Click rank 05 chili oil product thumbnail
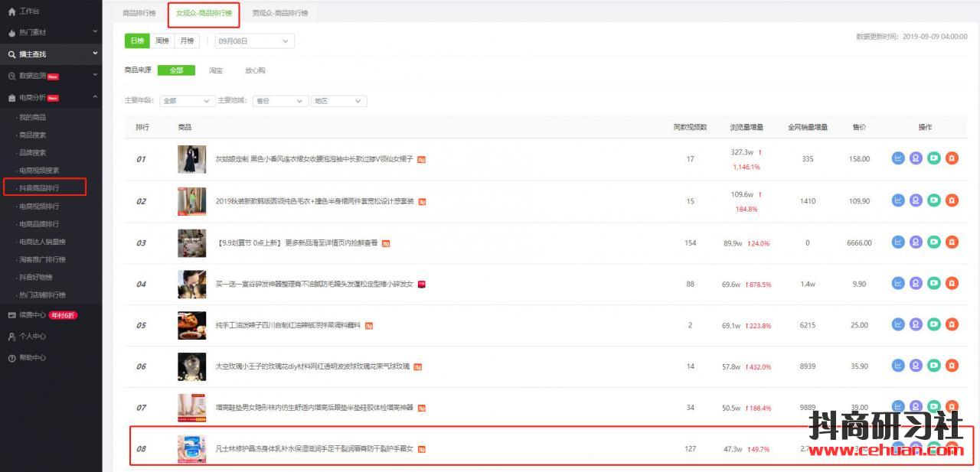Image resolution: width=980 pixels, height=472 pixels. click(x=191, y=325)
